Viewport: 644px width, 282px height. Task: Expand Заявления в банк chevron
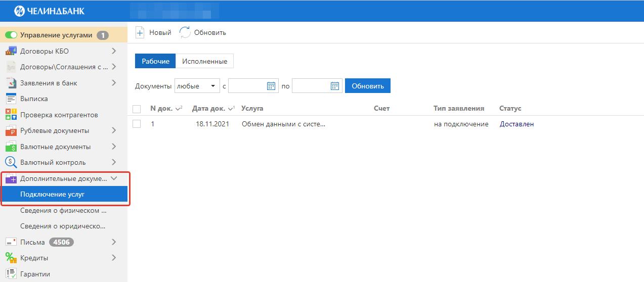(x=114, y=83)
